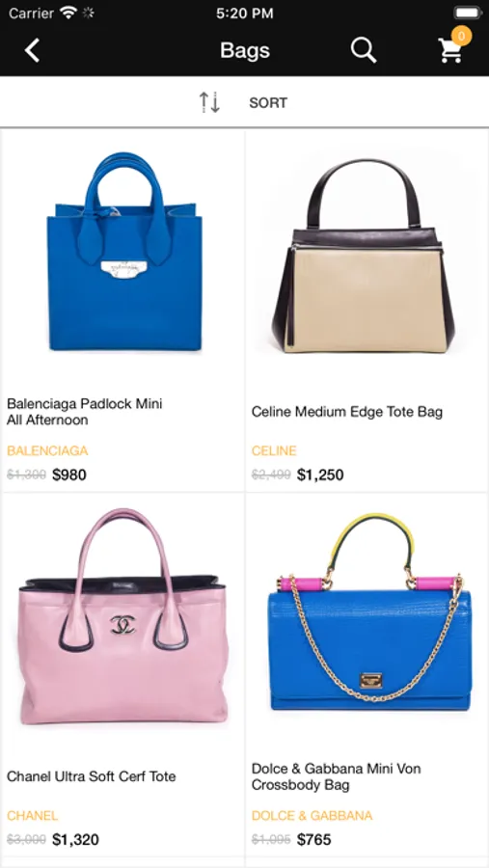This screenshot has width=489, height=868.
Task: Tap the orange cart badge counter
Action: pos(461,36)
